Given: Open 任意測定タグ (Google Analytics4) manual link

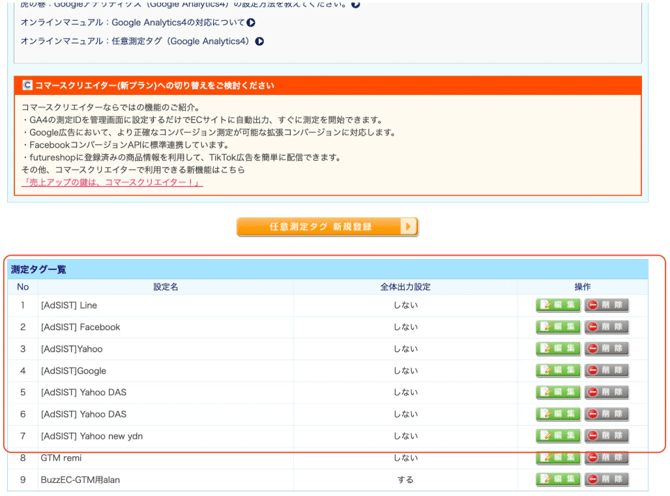Looking at the screenshot, I should [135, 41].
